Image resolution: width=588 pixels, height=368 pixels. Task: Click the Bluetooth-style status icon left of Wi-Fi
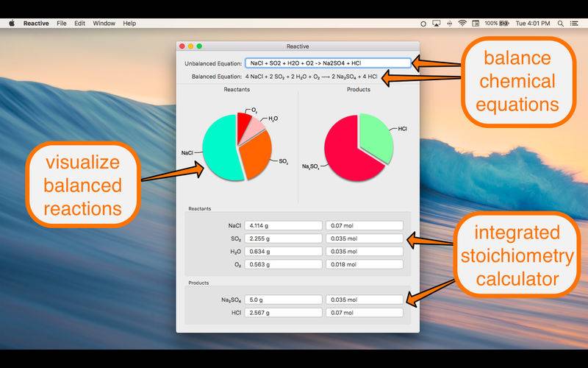pos(449,24)
